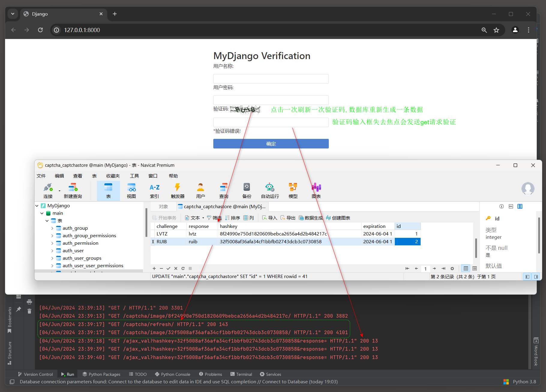
Task: Open PyCharm Python Console tab
Action: tap(172, 374)
